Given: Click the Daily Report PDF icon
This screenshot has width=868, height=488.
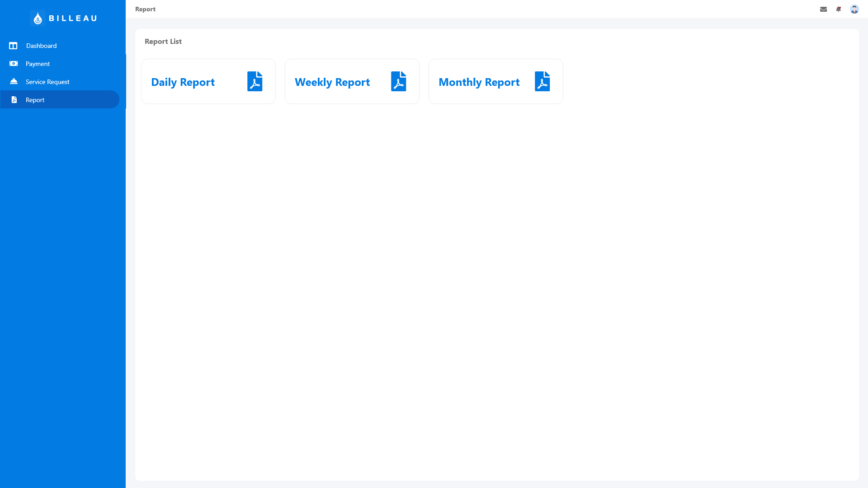Looking at the screenshot, I should (255, 81).
